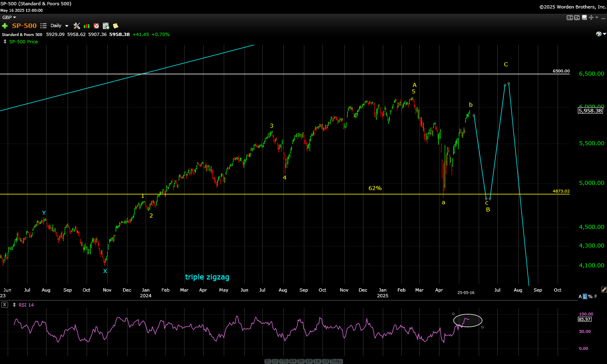Viewport: 607px width, 364px height.
Task: Click the green bars add-indicator icon
Action: tap(87, 26)
